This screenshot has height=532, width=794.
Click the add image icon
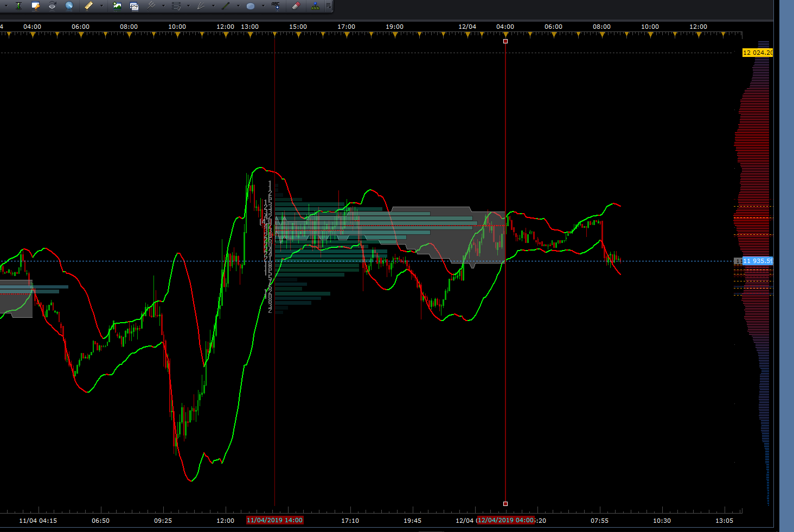coord(117,5)
